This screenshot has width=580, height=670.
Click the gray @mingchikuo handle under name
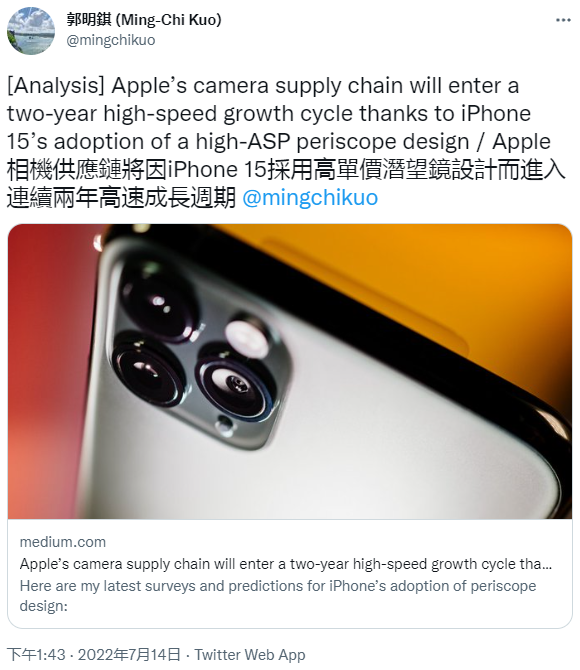tap(111, 40)
